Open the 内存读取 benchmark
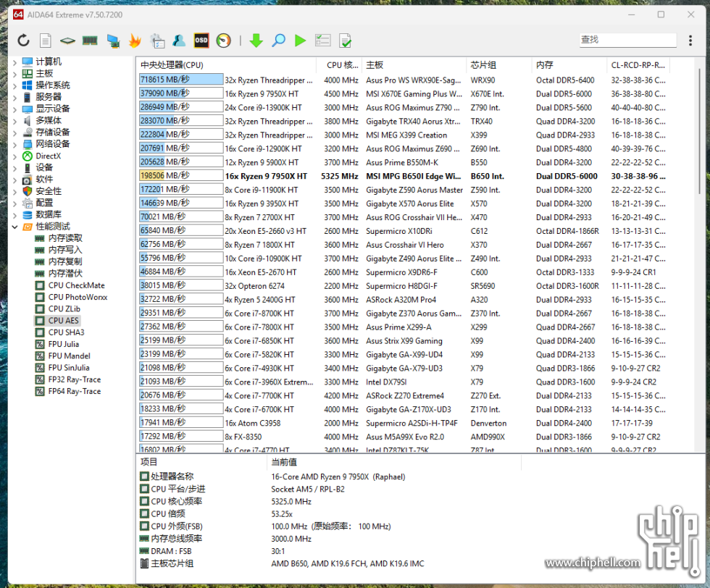The image size is (710, 588). coord(65,238)
